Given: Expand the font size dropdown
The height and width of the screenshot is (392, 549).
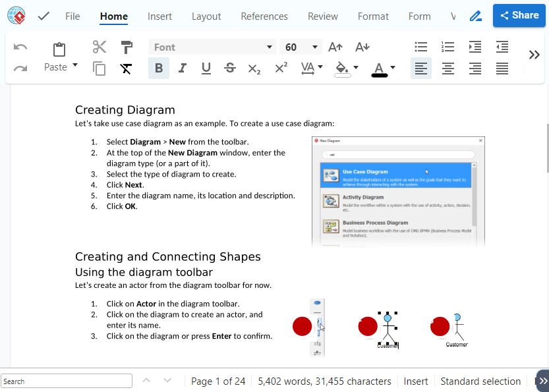Looking at the screenshot, I should tap(315, 47).
